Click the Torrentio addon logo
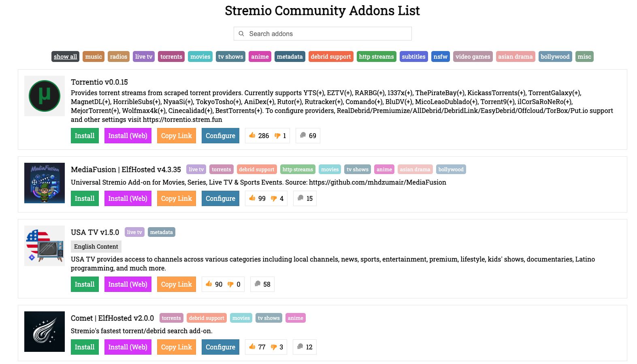 coord(45,96)
